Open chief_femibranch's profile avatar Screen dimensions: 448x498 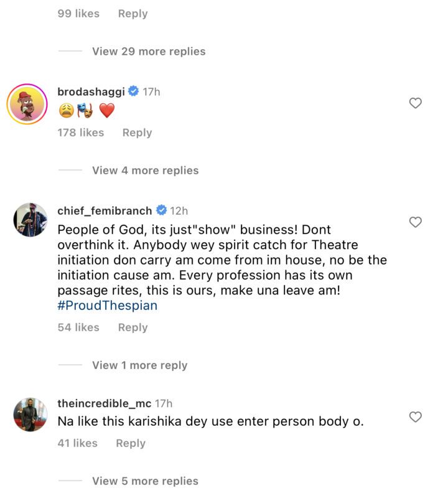tap(30, 220)
